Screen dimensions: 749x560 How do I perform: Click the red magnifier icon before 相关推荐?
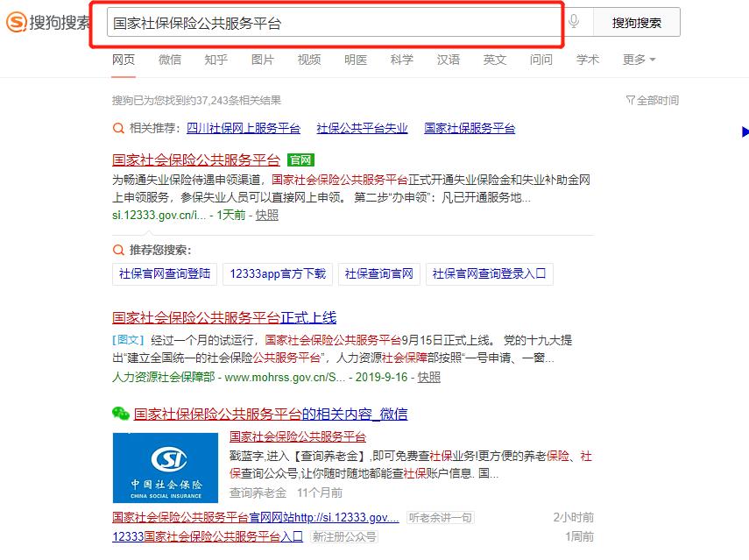tap(117, 128)
